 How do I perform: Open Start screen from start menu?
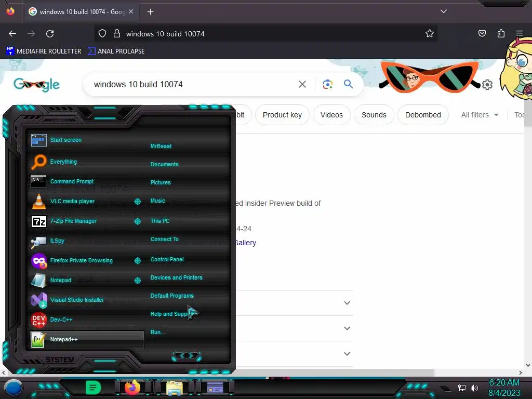pos(87,140)
